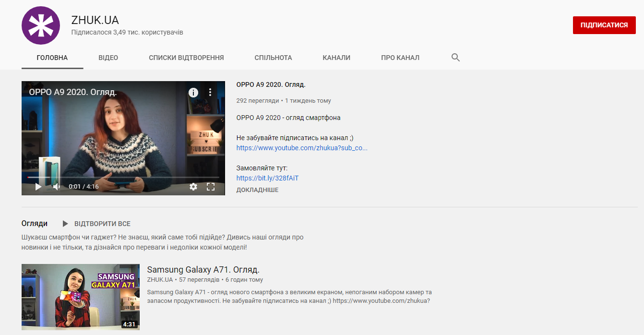Click the info card icon on video
Image resolution: width=644 pixels, height=335 pixels.
[x=193, y=93]
